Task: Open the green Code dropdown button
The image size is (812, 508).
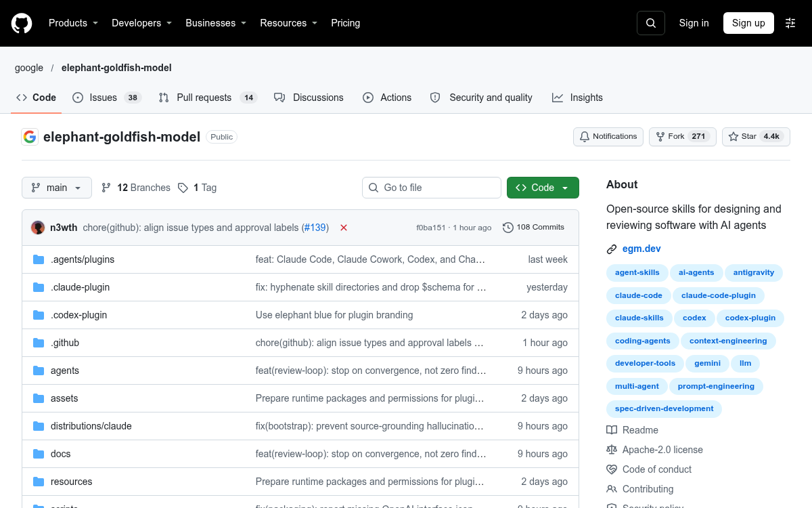Action: [x=543, y=188]
